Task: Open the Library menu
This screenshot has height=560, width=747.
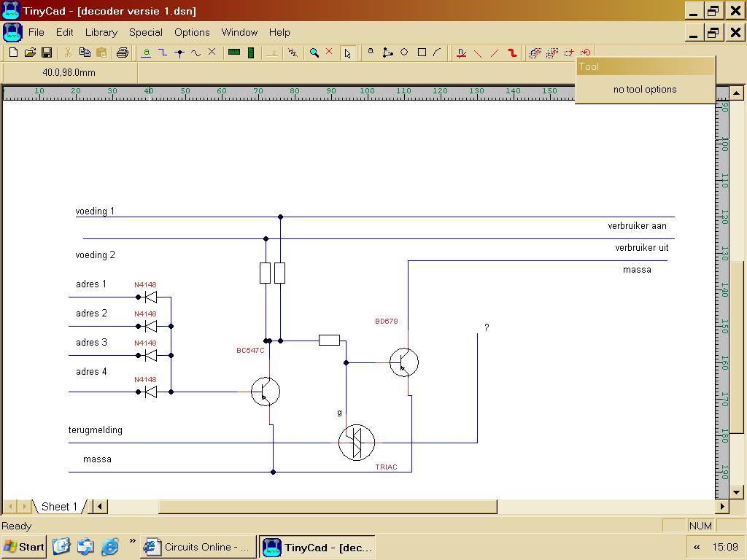Action: tap(101, 32)
